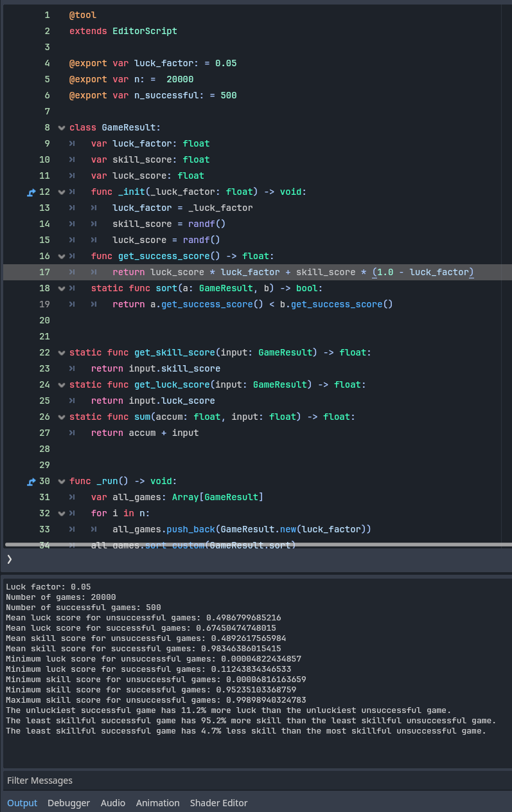
Task: Click 'Mean skill score for unsuccessful games' output line
Action: click(x=146, y=638)
